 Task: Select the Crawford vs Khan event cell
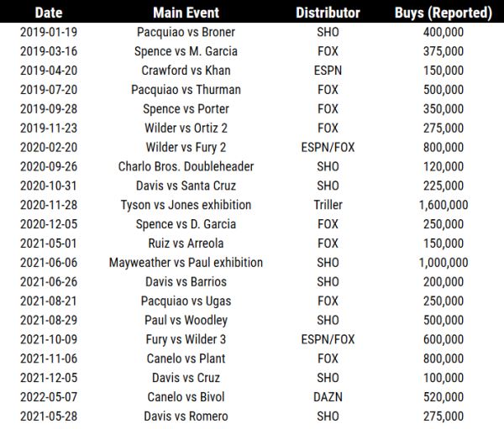(x=186, y=71)
